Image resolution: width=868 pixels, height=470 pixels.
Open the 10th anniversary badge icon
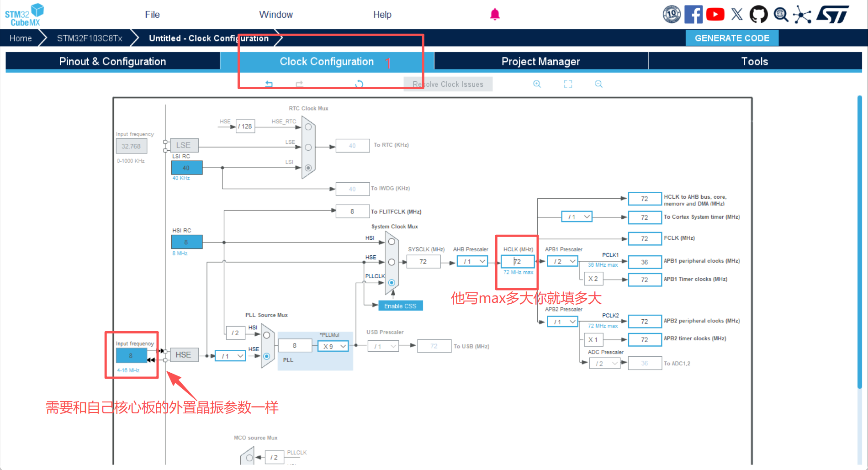click(672, 15)
